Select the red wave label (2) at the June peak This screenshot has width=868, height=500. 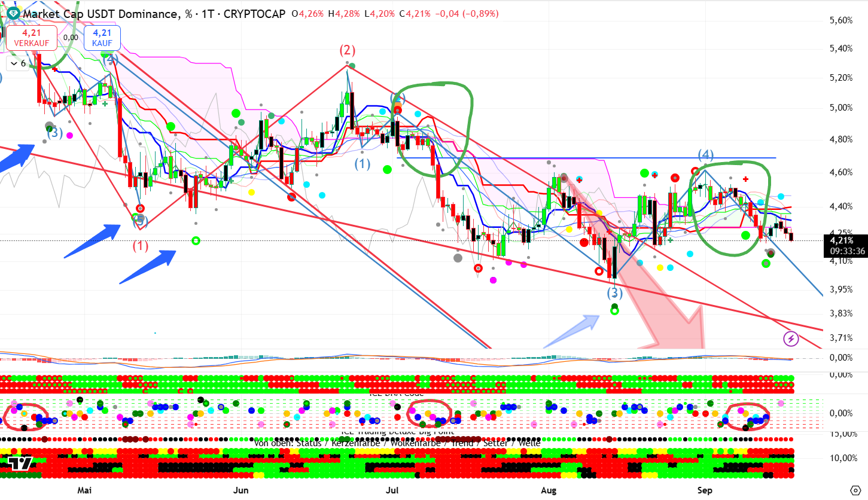(348, 50)
